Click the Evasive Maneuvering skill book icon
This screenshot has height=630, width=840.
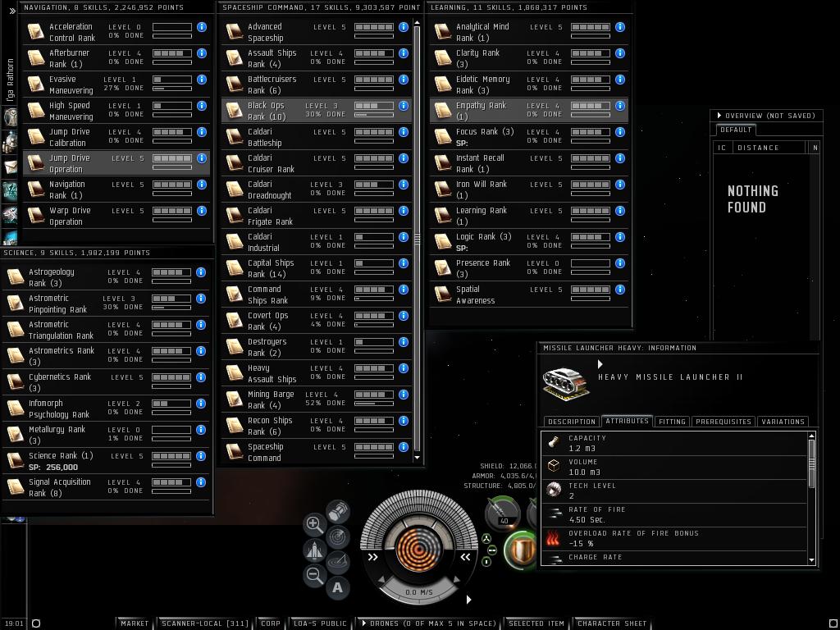point(35,84)
